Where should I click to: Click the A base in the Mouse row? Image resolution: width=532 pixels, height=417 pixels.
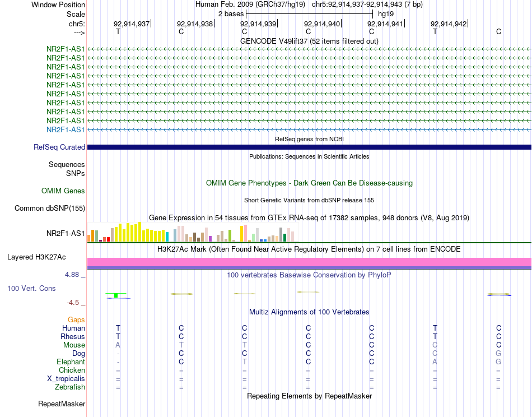pos(118,345)
